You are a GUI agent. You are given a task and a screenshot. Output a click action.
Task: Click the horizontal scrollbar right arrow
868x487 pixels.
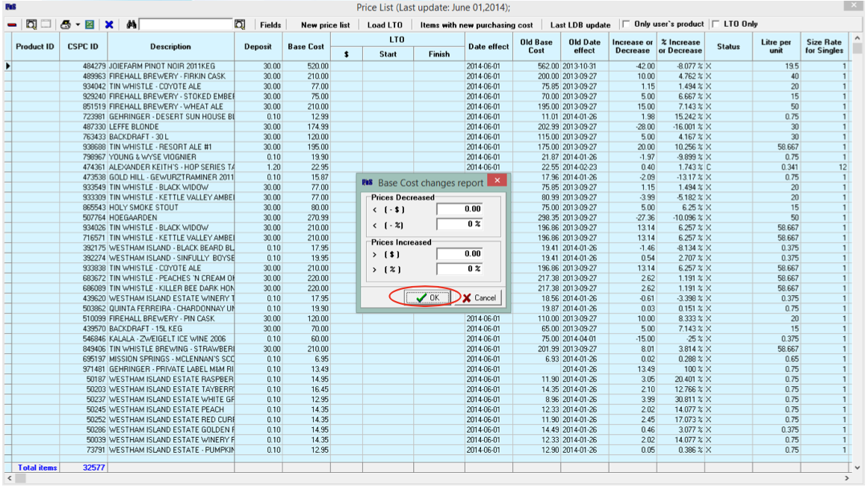[846, 477]
